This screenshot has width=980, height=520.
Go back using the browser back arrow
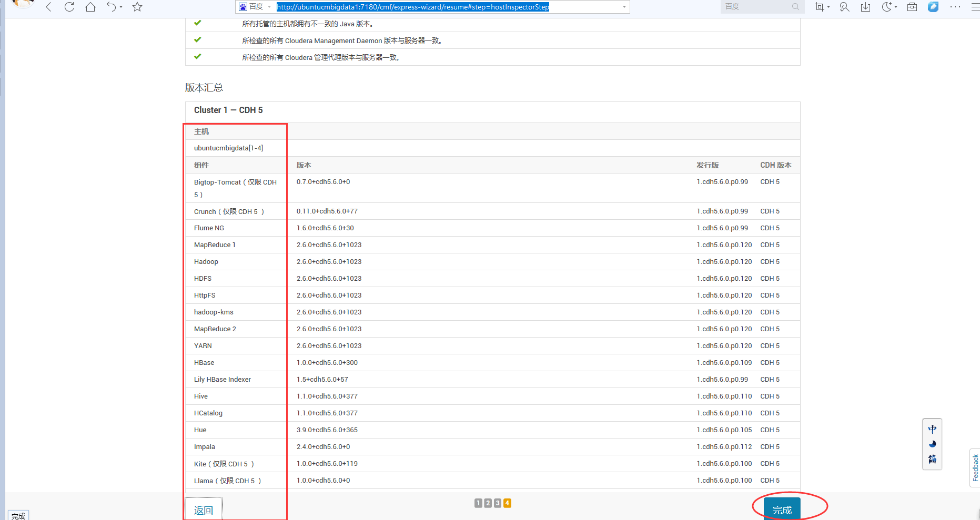click(x=48, y=7)
